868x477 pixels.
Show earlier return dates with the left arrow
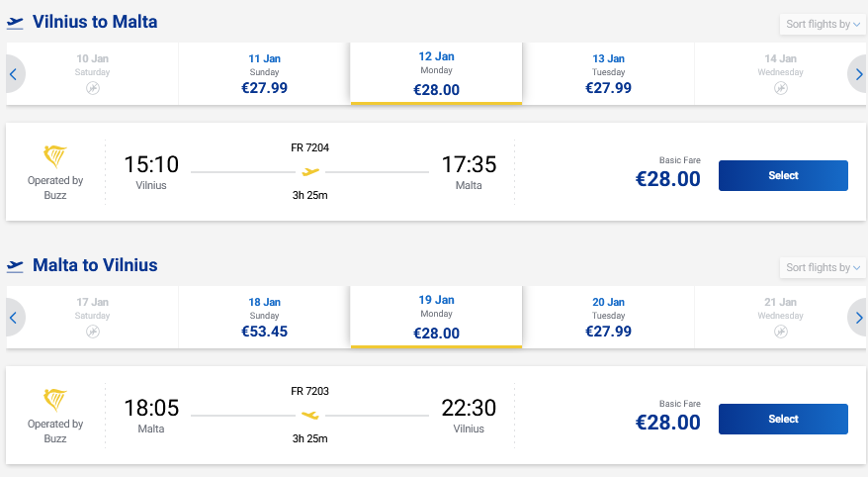tap(14, 317)
